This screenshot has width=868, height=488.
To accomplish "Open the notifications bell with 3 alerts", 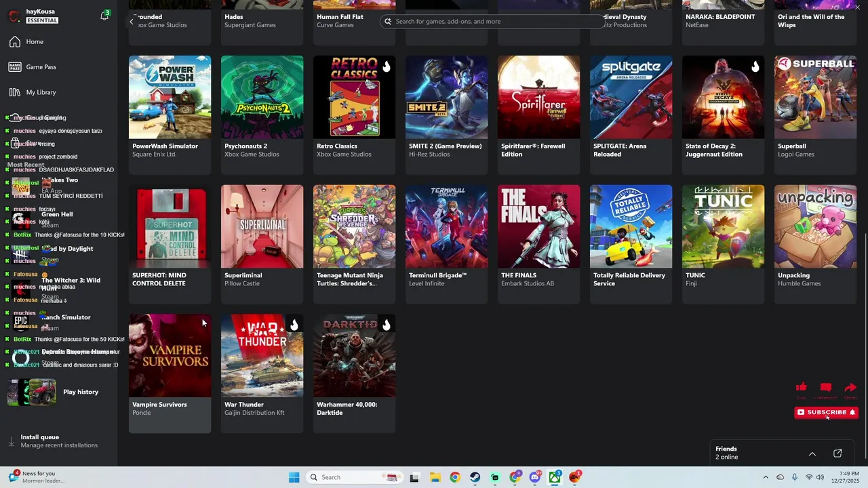I will click(104, 16).
